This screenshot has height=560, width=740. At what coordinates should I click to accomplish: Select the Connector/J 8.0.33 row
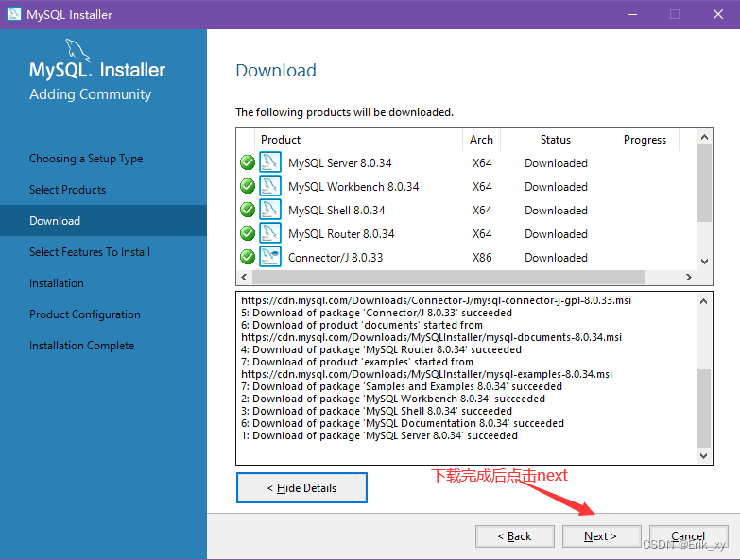point(466,258)
